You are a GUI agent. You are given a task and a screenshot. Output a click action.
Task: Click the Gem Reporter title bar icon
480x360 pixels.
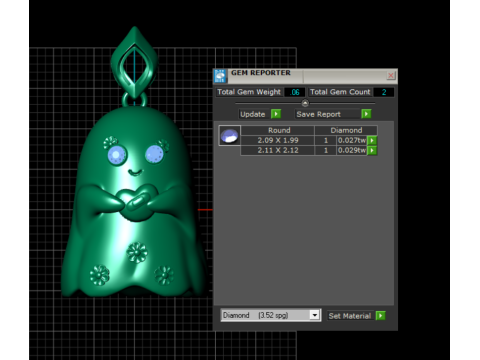(220, 76)
